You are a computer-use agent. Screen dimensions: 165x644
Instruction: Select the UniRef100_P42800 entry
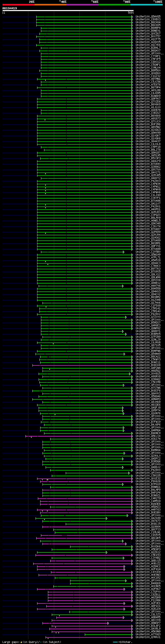pos(148,470)
